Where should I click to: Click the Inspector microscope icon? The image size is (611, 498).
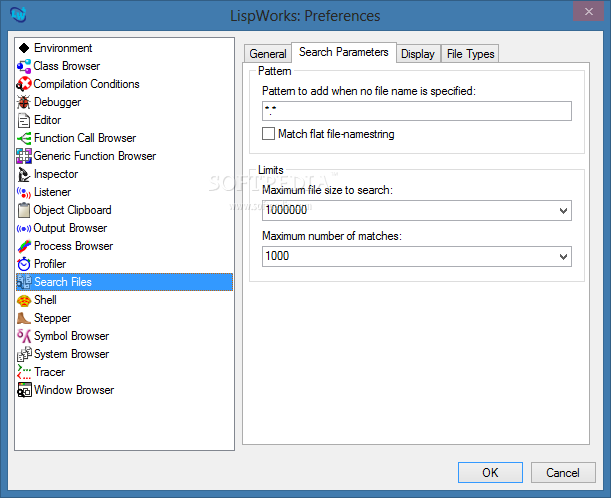24,174
